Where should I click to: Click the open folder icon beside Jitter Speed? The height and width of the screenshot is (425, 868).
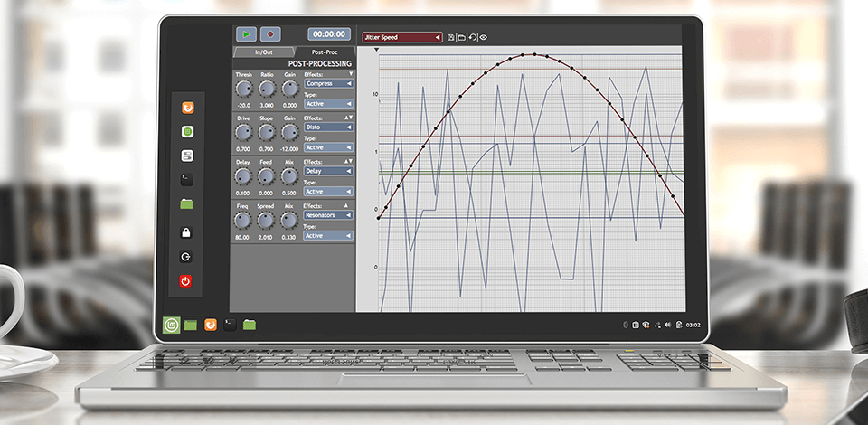click(462, 38)
